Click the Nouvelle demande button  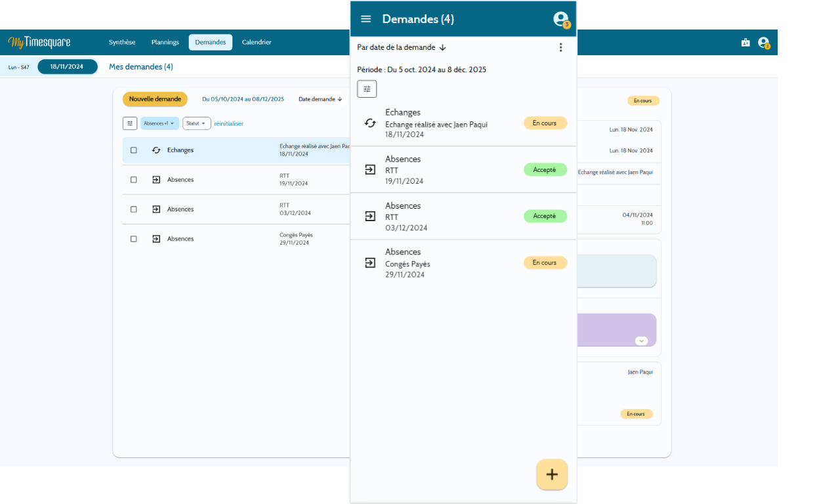click(x=155, y=99)
